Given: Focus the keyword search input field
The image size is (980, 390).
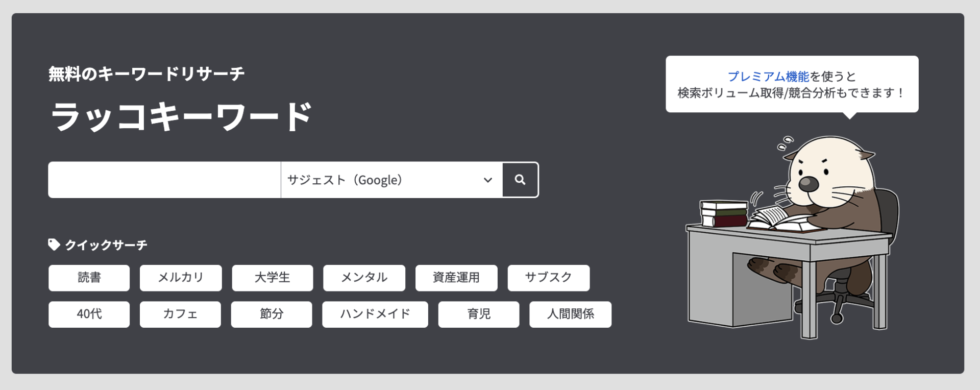Looking at the screenshot, I should pyautogui.click(x=164, y=180).
